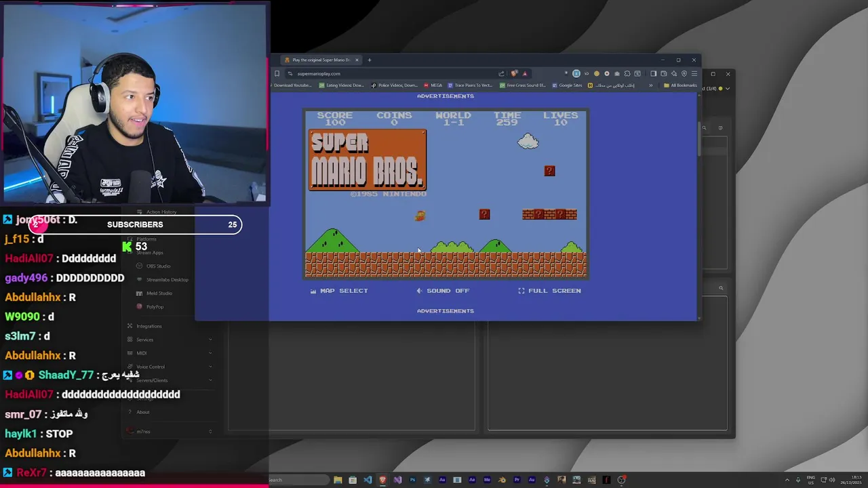
Task: Open After Effects from the taskbar
Action: click(472, 480)
